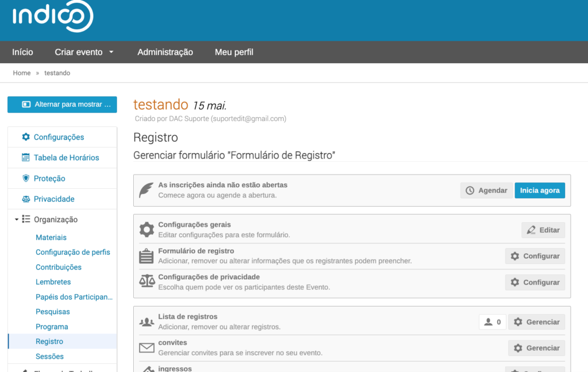Click the gear icon of Configurações gerais
588x372 pixels.
coord(146,230)
